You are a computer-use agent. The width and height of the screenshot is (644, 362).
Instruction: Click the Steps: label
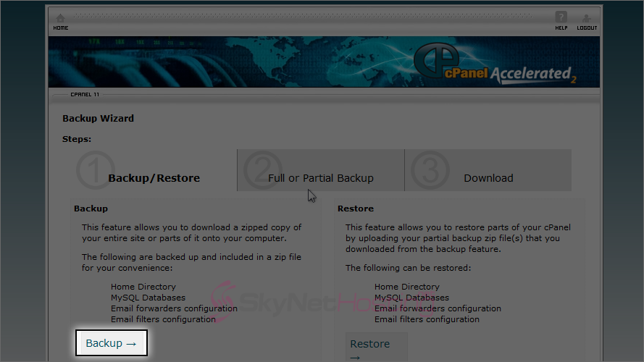tap(77, 139)
